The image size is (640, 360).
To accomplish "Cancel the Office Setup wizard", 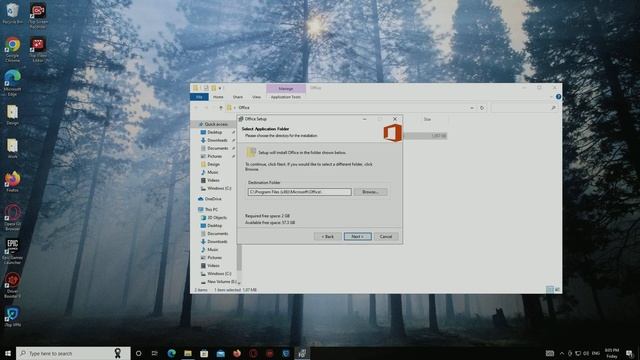I will point(386,236).
